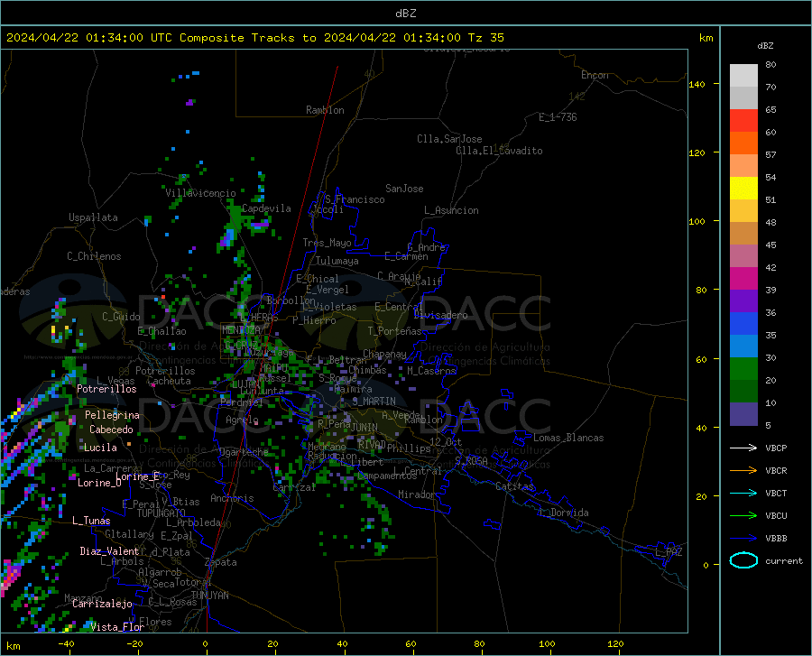Click the Tres_Mayo map label
The width and height of the screenshot is (812, 656).
click(x=327, y=243)
